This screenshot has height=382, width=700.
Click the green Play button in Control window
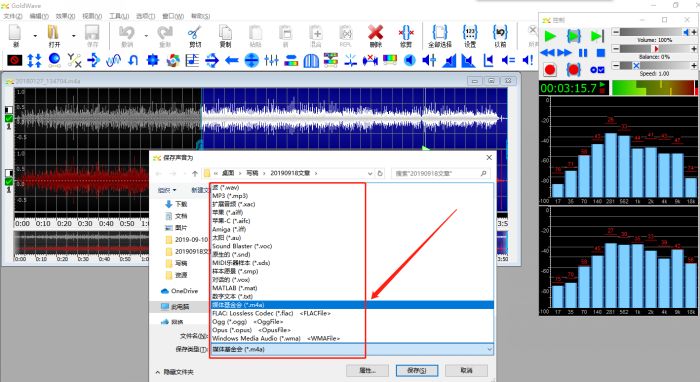tap(550, 36)
